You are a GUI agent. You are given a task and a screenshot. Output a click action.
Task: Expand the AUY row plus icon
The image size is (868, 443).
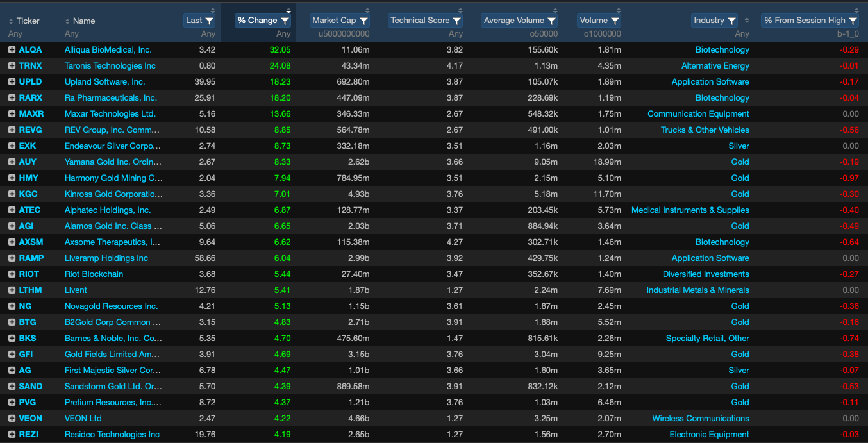pyautogui.click(x=12, y=162)
